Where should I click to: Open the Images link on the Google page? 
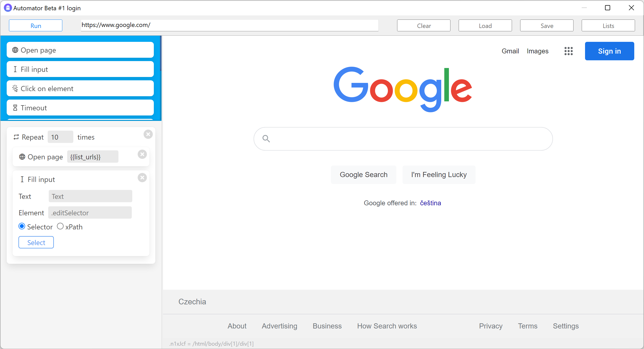(x=538, y=51)
